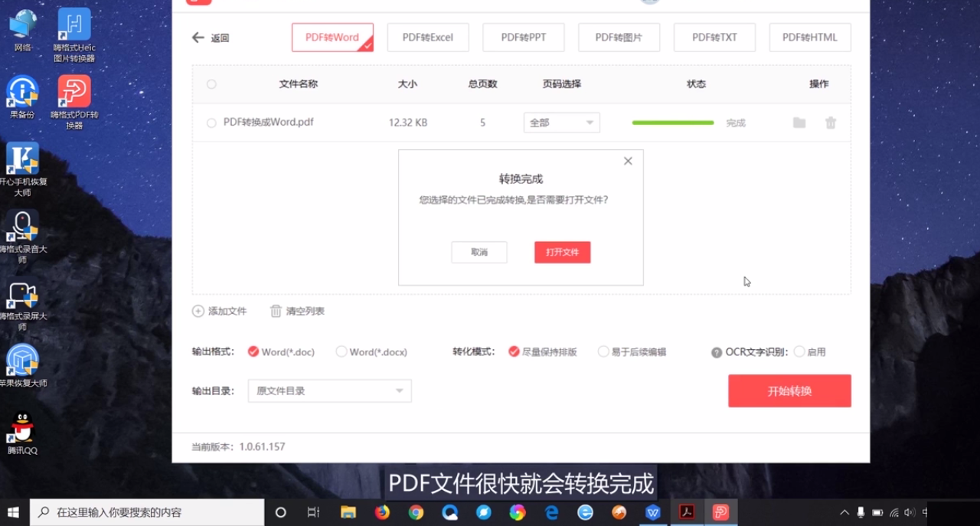Toggle the select-all circle in table header
980x526 pixels.
pyautogui.click(x=211, y=84)
